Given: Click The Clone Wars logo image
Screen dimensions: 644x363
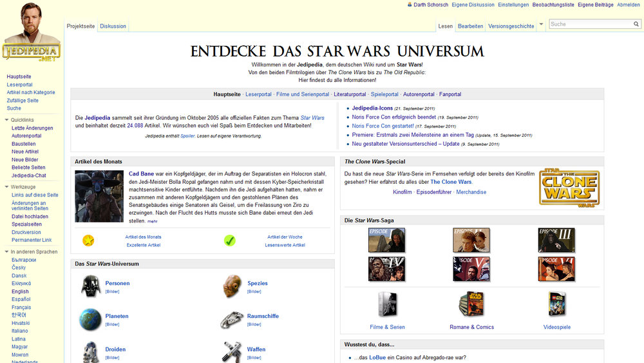Looking at the screenshot, I should (x=569, y=188).
